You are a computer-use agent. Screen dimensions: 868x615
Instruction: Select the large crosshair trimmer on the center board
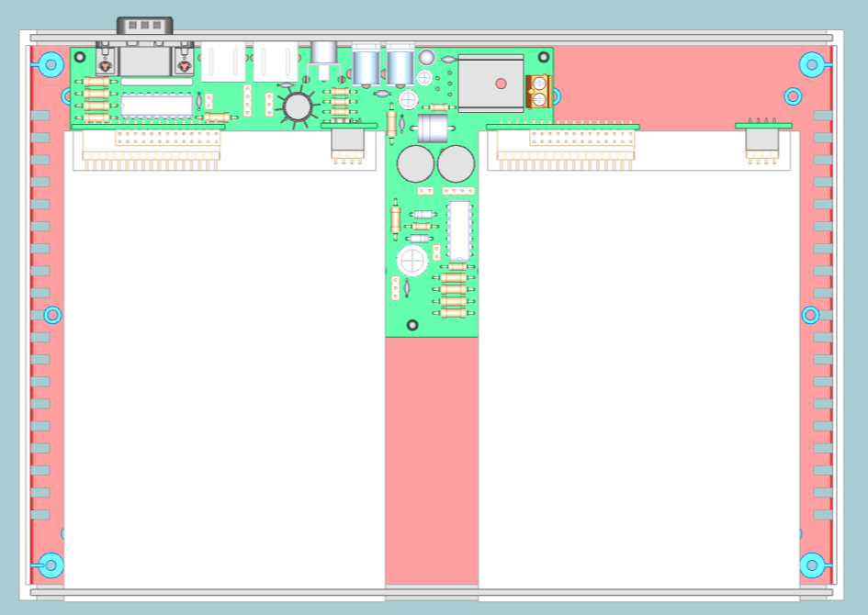coord(412,261)
